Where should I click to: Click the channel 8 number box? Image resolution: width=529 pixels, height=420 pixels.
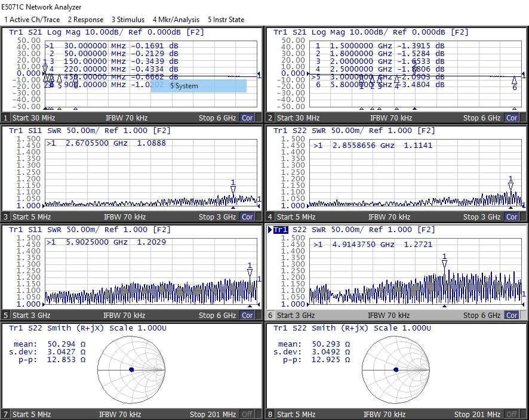(270, 414)
